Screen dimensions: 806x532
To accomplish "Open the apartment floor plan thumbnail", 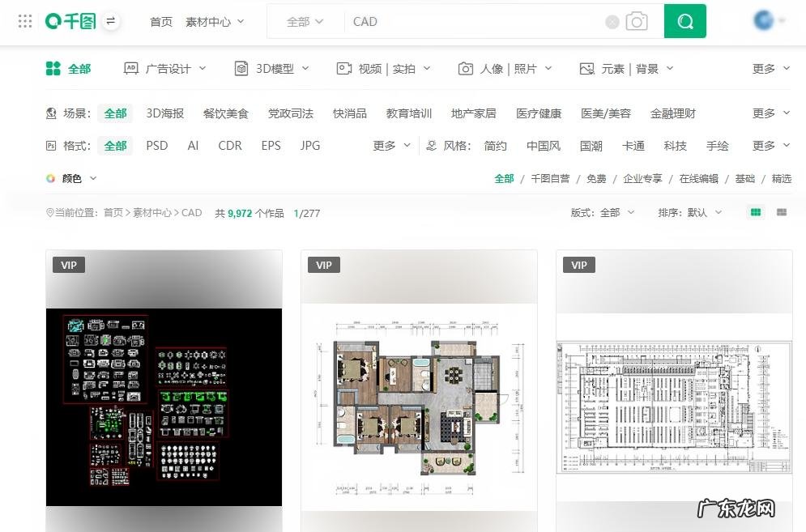I will point(419,389).
